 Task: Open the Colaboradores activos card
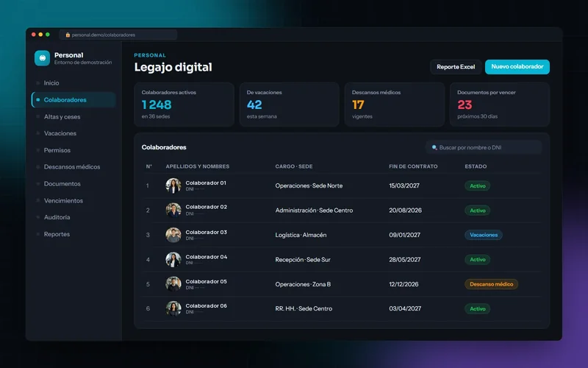(184, 105)
